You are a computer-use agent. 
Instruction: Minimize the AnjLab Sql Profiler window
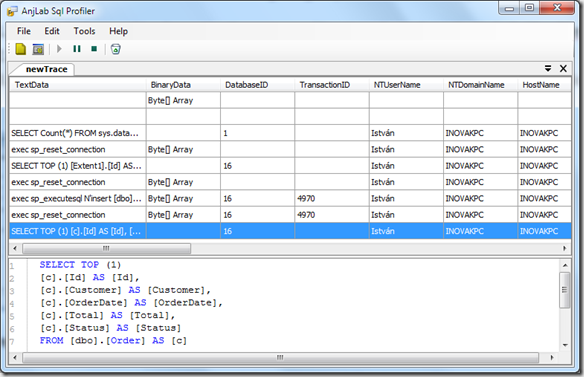tap(510, 8)
